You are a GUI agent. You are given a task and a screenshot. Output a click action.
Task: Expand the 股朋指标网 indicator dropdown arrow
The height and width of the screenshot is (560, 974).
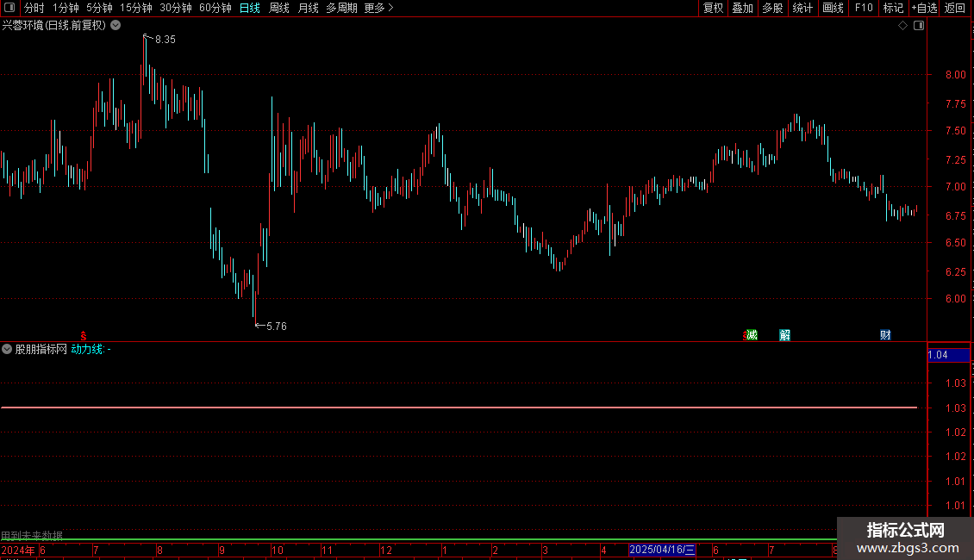(x=7, y=349)
